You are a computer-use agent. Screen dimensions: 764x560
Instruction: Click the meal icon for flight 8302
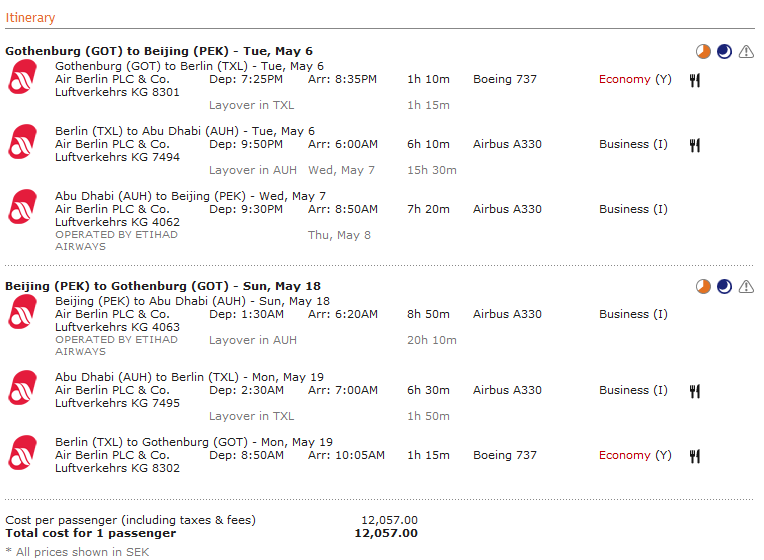coord(695,456)
